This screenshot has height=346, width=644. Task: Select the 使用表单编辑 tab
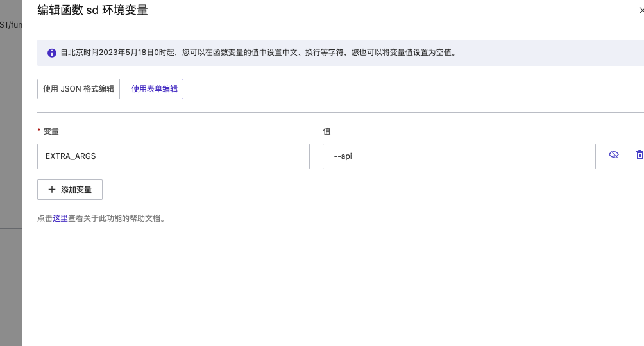[x=155, y=89]
